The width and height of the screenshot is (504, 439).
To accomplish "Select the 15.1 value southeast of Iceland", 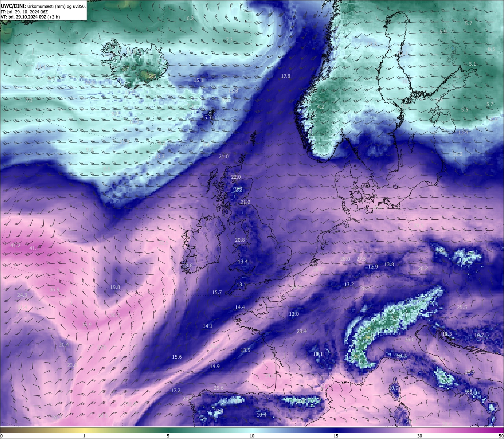I will coord(198,80).
